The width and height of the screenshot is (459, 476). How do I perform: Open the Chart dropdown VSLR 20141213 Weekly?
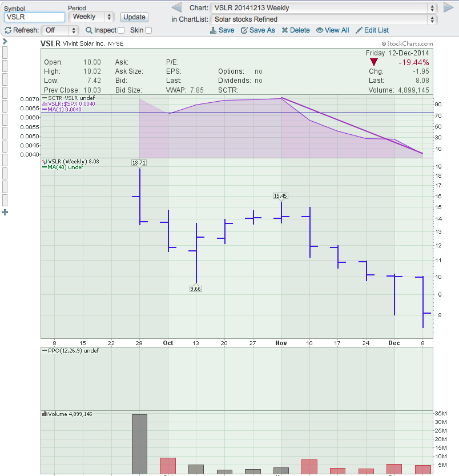(323, 8)
